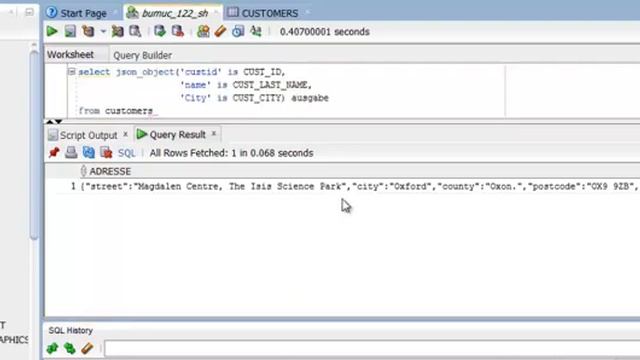Click the splitter arrows below the worksheet
Viewport: 640px width, 360px height.
point(54,121)
